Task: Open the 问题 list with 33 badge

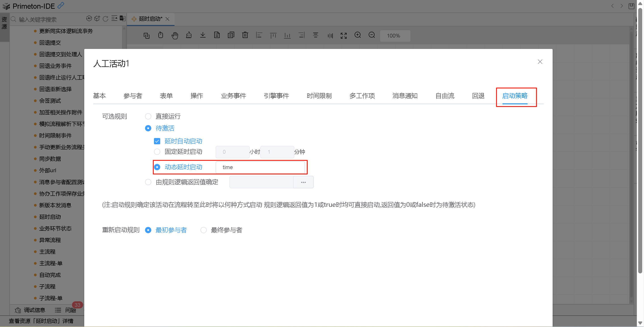Action: pyautogui.click(x=66, y=310)
